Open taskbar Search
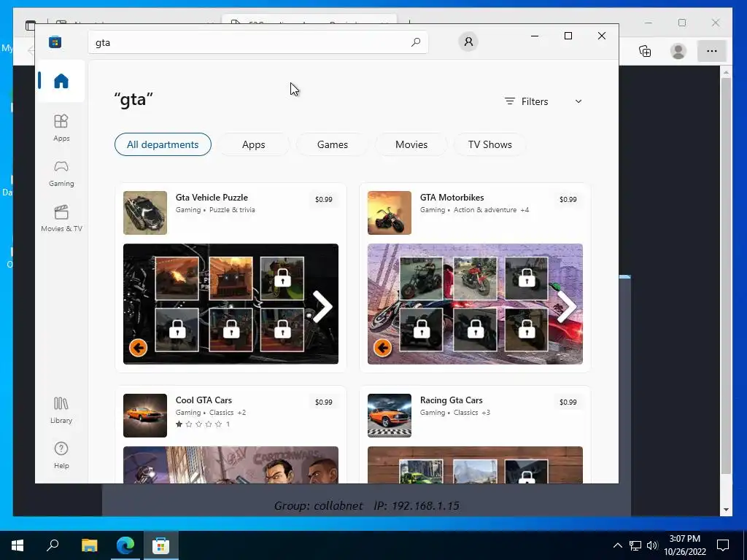This screenshot has height=560, width=747. tap(53, 545)
